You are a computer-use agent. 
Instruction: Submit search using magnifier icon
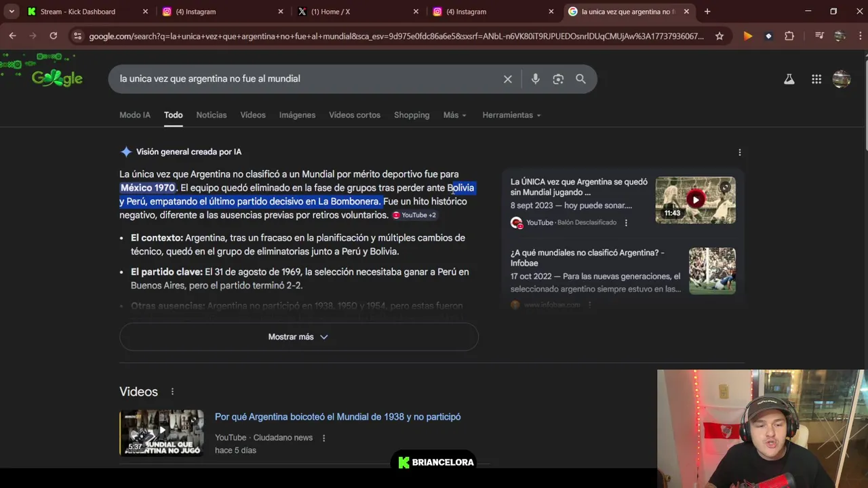point(580,79)
